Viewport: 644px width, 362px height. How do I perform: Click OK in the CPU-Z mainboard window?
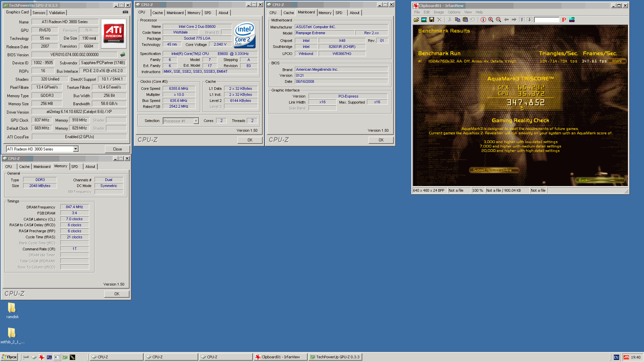[x=381, y=140]
